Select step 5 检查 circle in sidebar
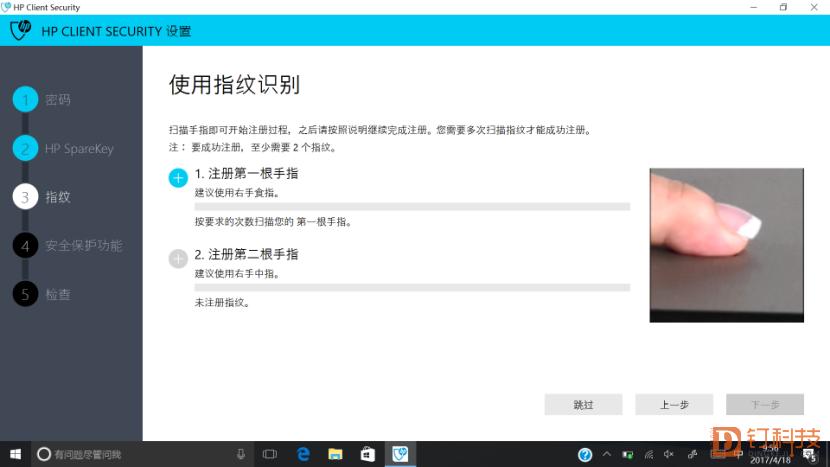 tap(25, 294)
